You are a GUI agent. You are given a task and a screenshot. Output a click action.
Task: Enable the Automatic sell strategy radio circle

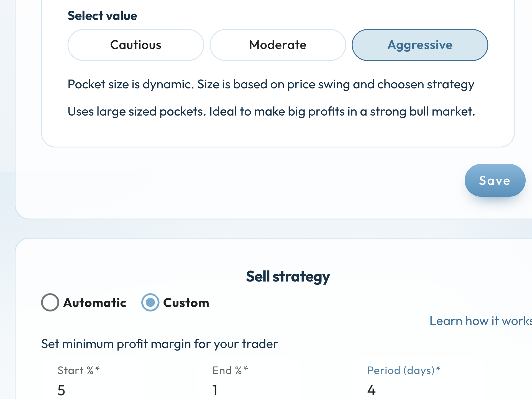click(x=50, y=302)
